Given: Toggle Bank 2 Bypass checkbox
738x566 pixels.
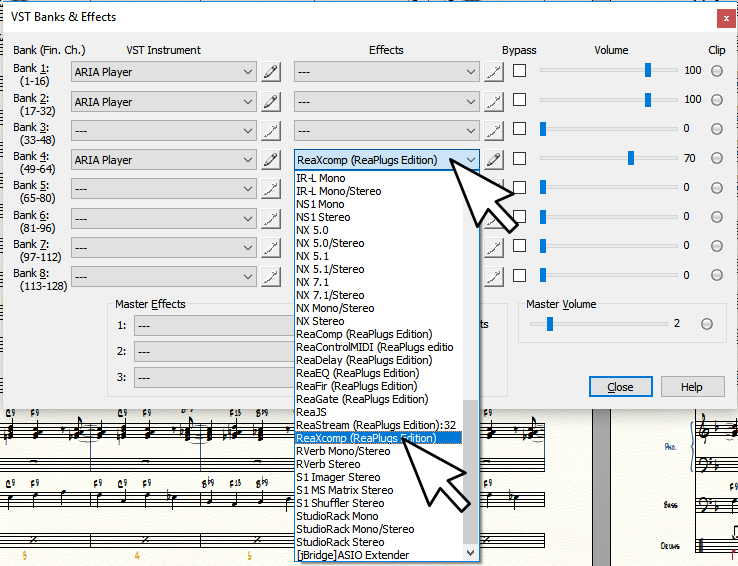Looking at the screenshot, I should coord(519,100).
